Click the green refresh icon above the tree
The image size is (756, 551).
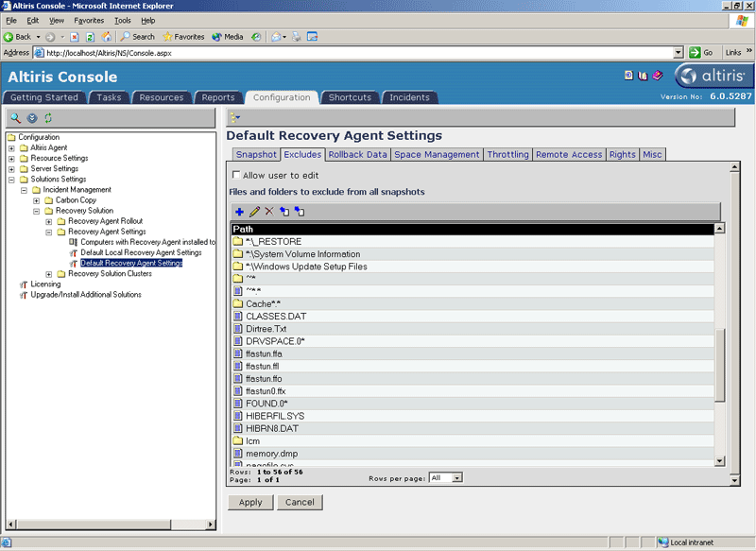point(48,118)
